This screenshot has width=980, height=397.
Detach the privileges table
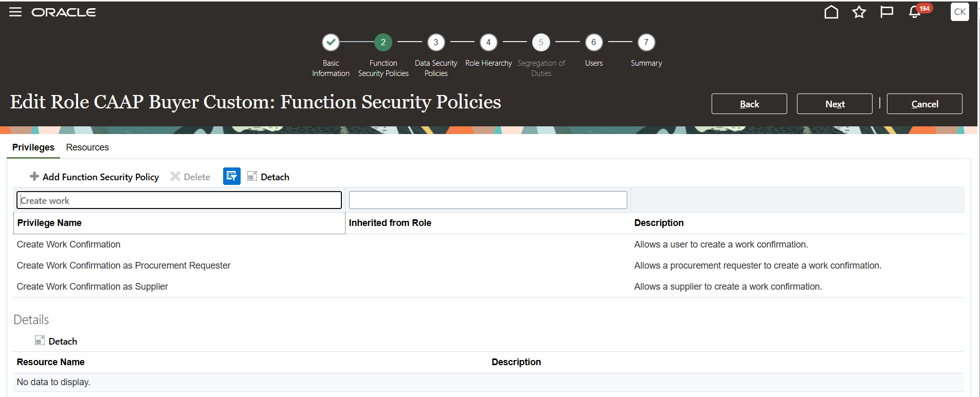point(268,177)
